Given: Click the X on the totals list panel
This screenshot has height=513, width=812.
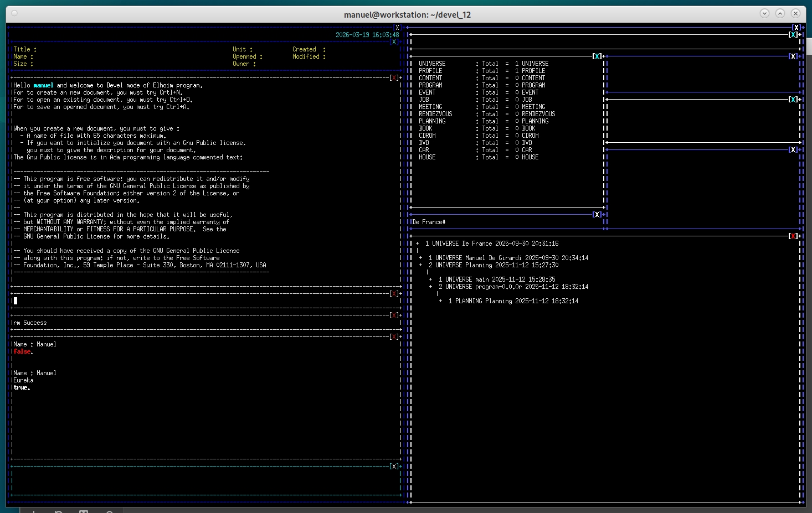Looking at the screenshot, I should click(x=597, y=56).
